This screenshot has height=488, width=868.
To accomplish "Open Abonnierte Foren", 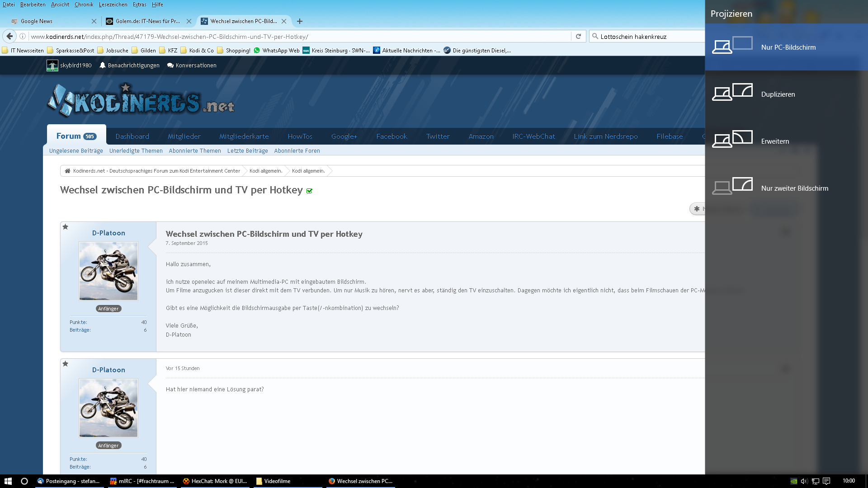I will point(297,150).
